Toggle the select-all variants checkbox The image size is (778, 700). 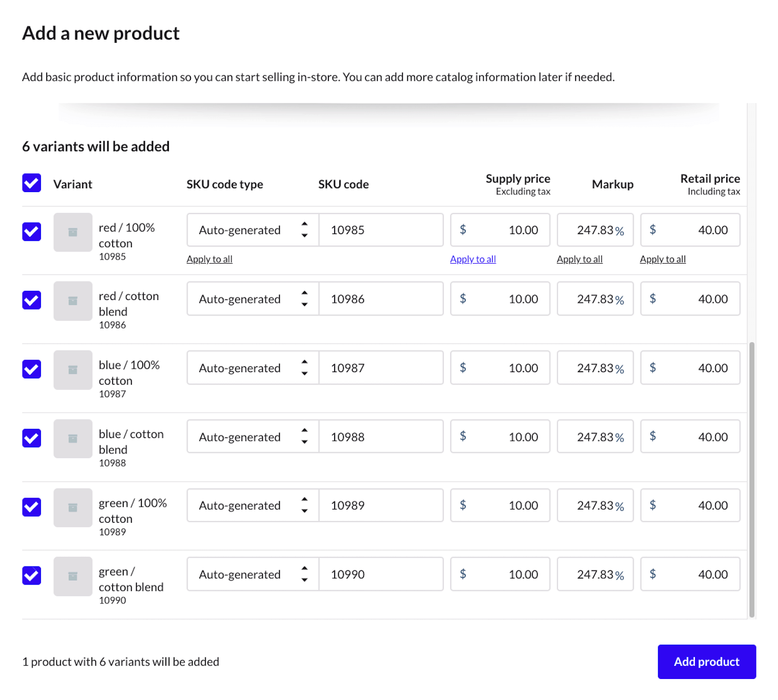[x=31, y=183]
